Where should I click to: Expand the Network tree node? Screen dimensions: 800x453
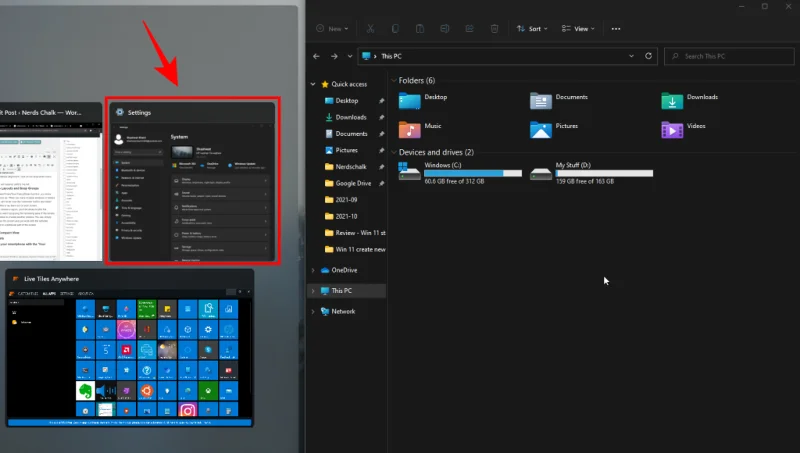[313, 311]
